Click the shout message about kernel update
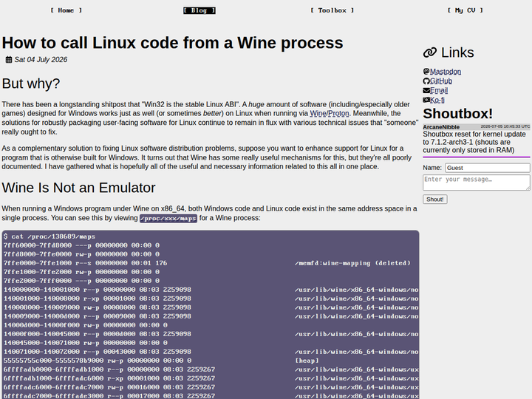The width and height of the screenshot is (532, 399). coord(474,142)
